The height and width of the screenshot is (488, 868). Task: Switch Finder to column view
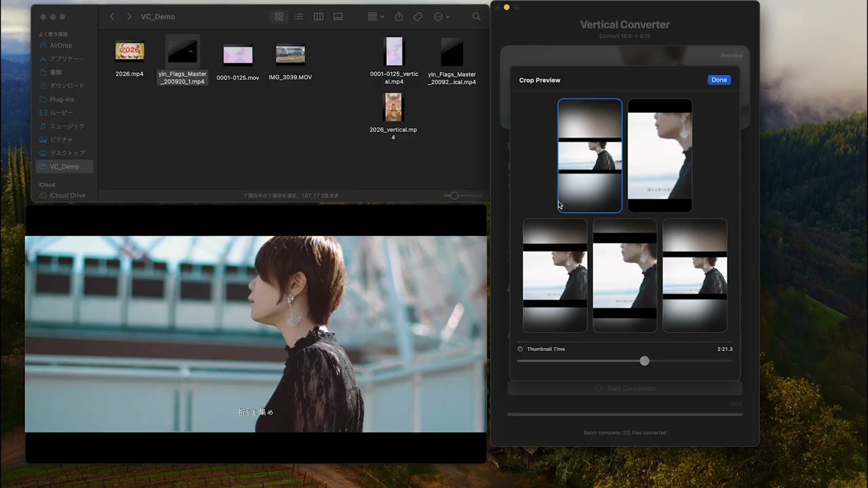(x=319, y=17)
